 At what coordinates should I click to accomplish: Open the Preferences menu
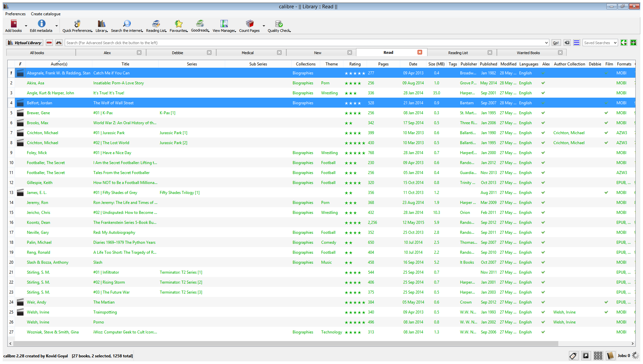click(x=15, y=14)
